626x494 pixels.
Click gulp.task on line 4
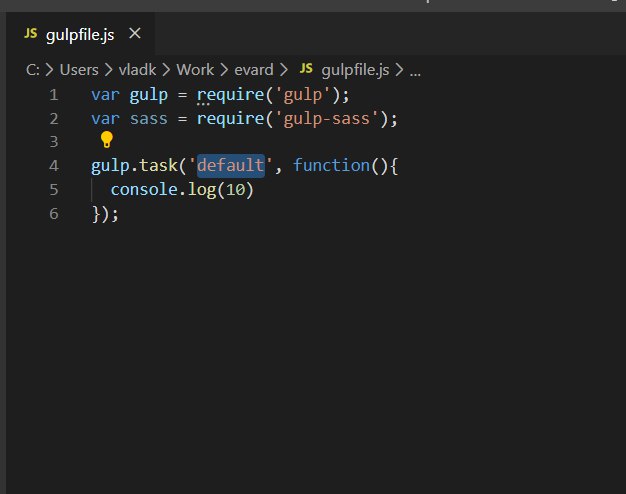tap(134, 166)
